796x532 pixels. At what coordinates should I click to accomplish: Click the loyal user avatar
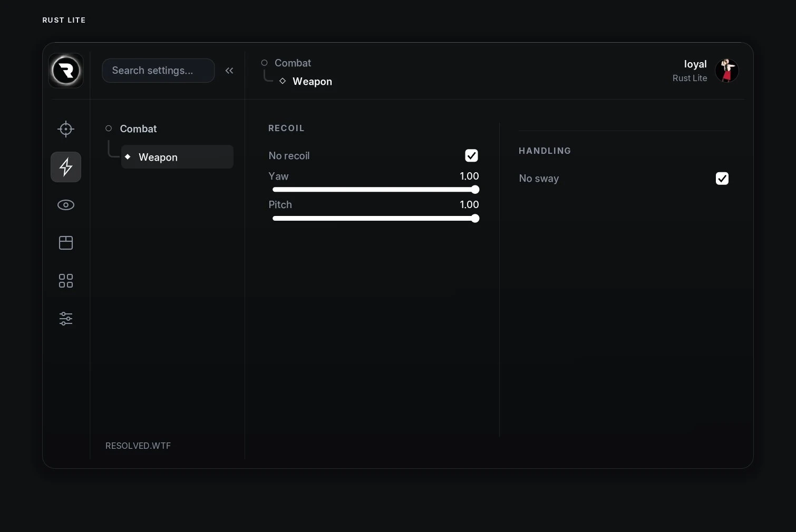(x=727, y=71)
